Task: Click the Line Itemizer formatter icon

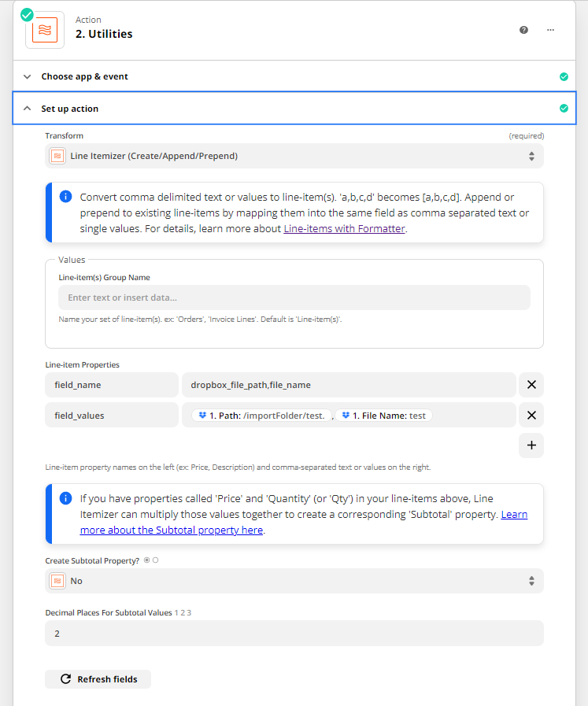Action: tap(57, 156)
